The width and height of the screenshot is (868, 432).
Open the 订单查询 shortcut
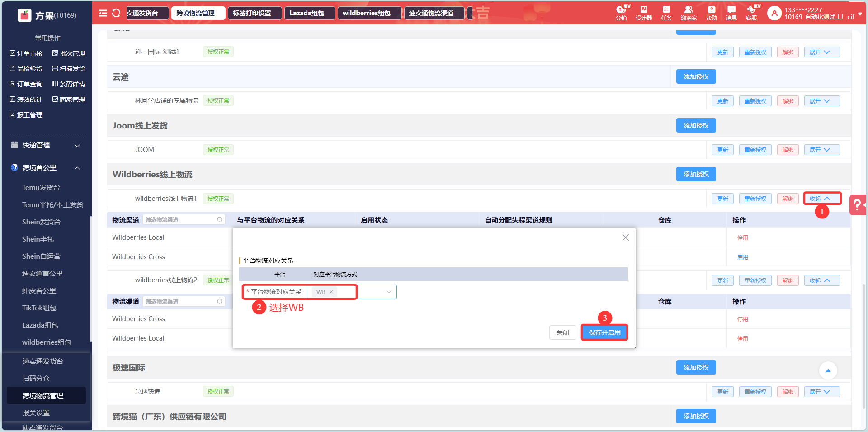26,84
